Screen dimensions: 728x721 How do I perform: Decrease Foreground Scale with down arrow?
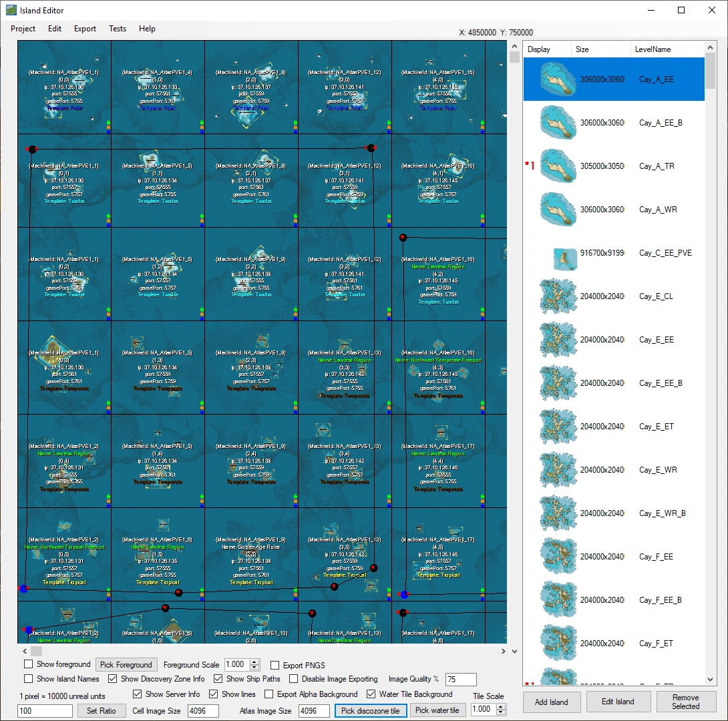pos(254,667)
